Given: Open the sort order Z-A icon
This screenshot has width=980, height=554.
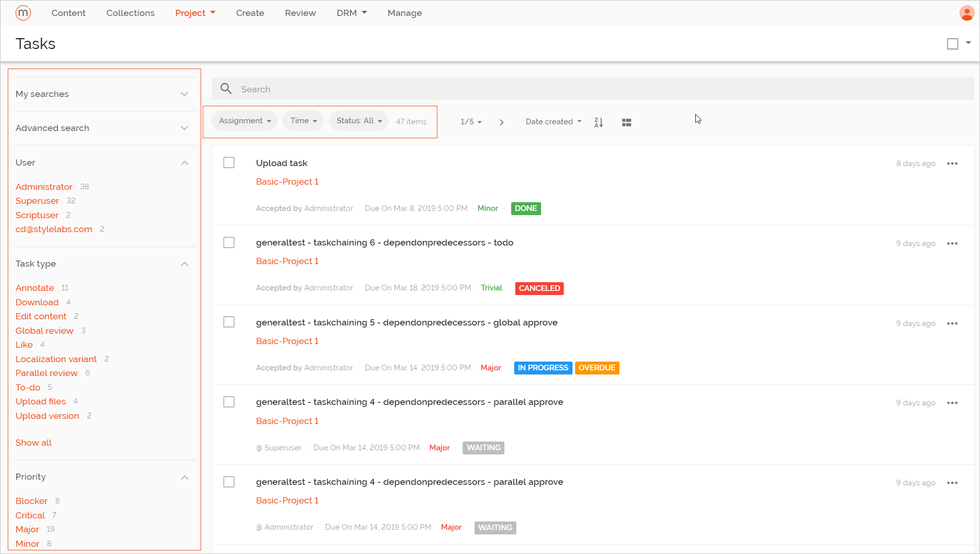Looking at the screenshot, I should (x=598, y=122).
